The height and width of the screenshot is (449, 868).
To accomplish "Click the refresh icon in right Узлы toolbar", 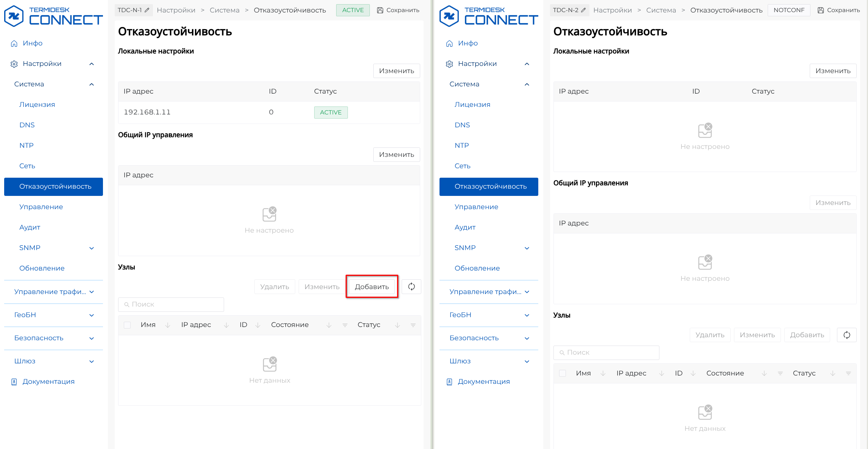I will tap(847, 335).
